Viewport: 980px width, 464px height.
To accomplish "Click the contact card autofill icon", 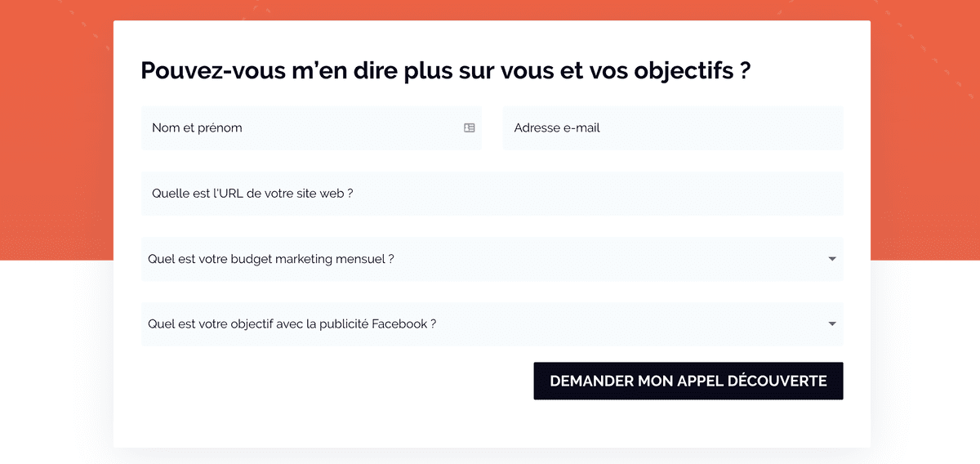I will (470, 128).
